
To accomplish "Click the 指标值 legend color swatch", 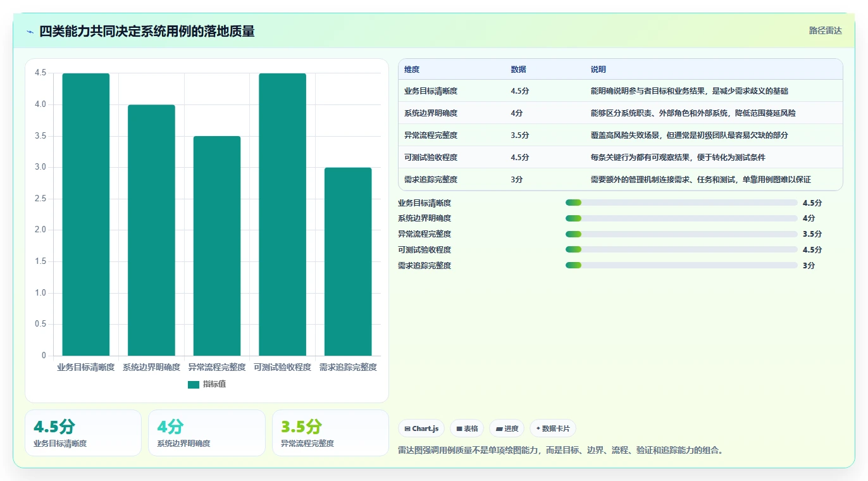I will point(194,384).
